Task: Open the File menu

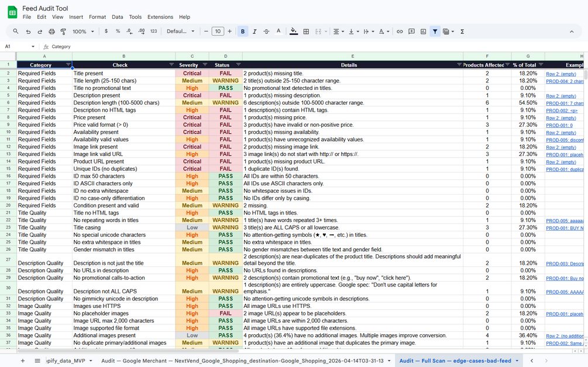Action: click(x=27, y=17)
